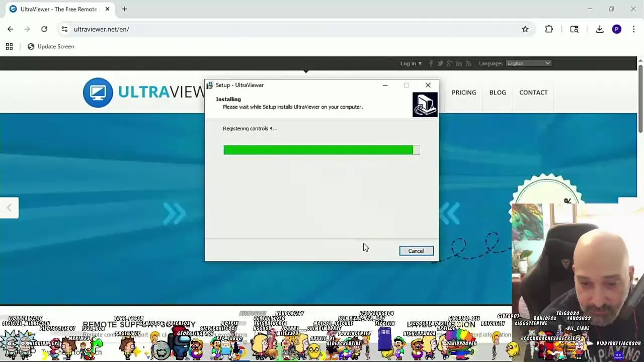Screen dimensions: 644x362
Task: Click the installation progress bar
Action: pyautogui.click(x=321, y=150)
